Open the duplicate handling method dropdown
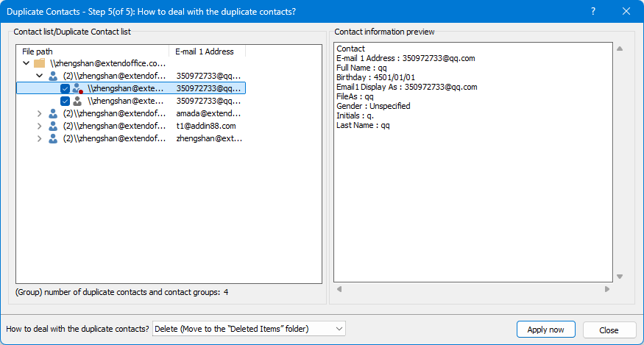Image resolution: width=644 pixels, height=345 pixels. click(x=249, y=329)
